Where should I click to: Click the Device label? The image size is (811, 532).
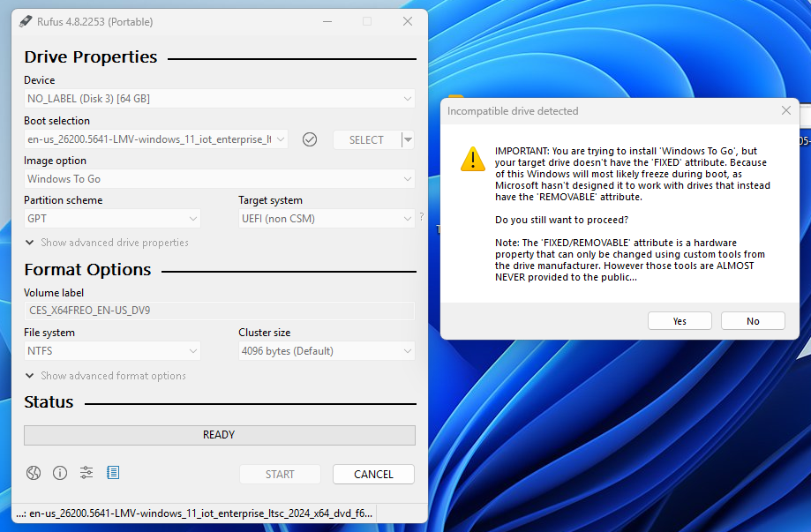point(40,80)
